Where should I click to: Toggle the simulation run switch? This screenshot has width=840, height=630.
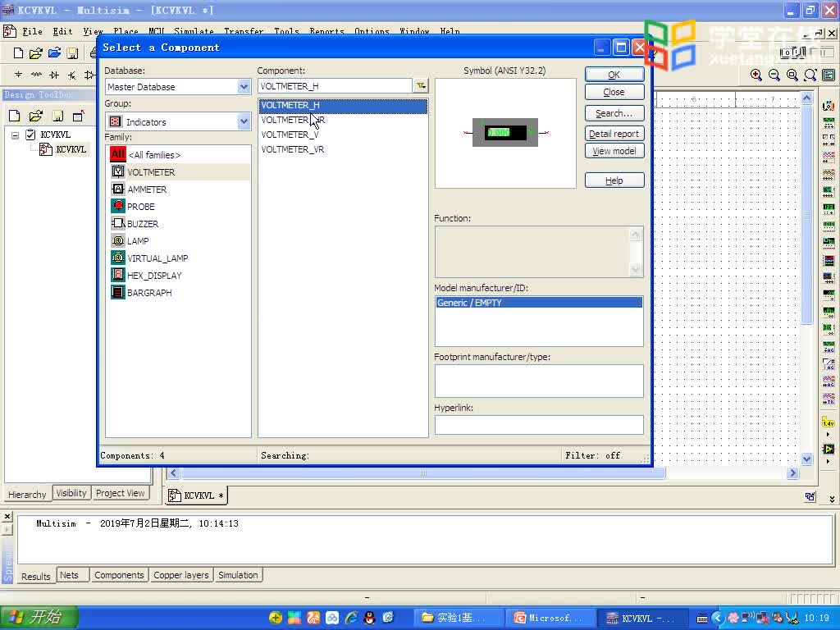point(793,52)
